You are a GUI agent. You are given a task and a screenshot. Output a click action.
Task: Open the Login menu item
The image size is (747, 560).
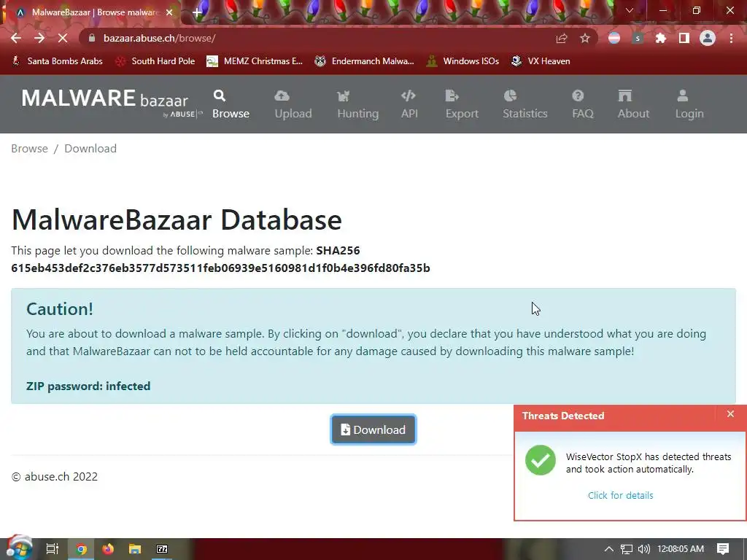(x=689, y=104)
